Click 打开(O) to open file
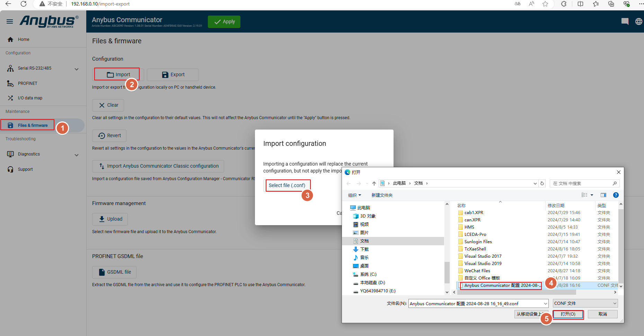 pyautogui.click(x=568, y=314)
